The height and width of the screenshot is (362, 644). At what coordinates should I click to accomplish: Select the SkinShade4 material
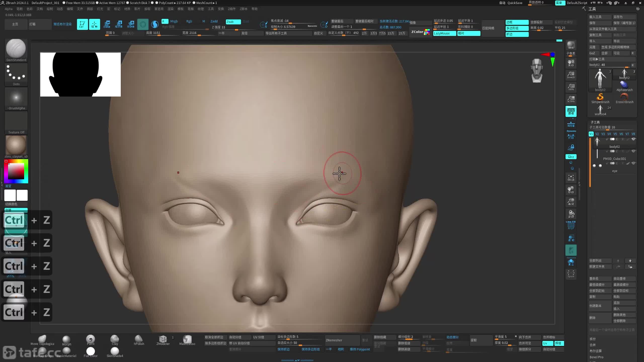coord(115,352)
